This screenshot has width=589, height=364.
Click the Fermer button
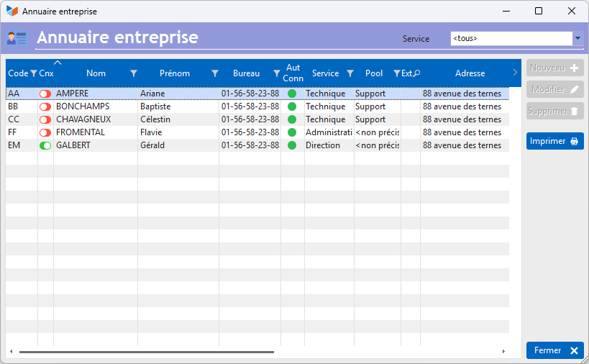tap(554, 350)
